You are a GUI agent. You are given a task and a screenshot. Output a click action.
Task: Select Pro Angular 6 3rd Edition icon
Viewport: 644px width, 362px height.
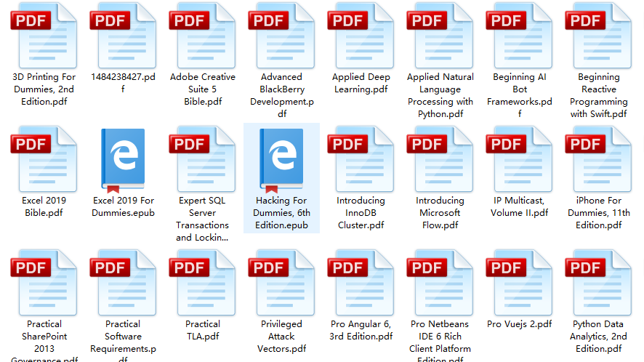361,283
